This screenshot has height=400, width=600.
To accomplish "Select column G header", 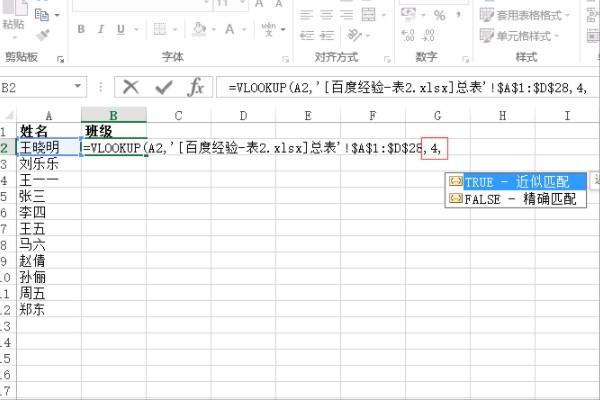I will click(x=438, y=115).
